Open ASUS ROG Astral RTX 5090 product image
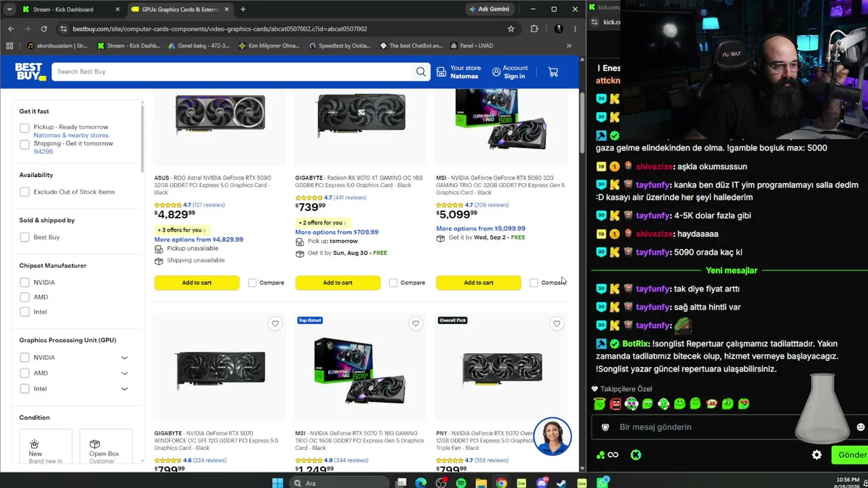Image resolution: width=868 pixels, height=488 pixels. coord(220,113)
